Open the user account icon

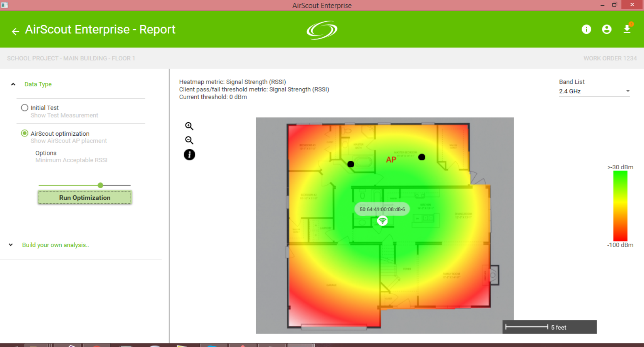607,29
